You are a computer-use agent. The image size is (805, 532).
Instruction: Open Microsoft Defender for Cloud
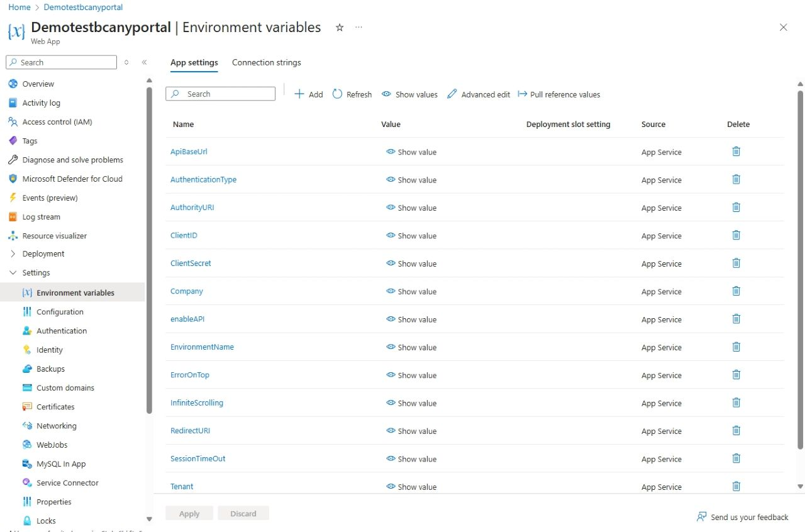click(72, 179)
